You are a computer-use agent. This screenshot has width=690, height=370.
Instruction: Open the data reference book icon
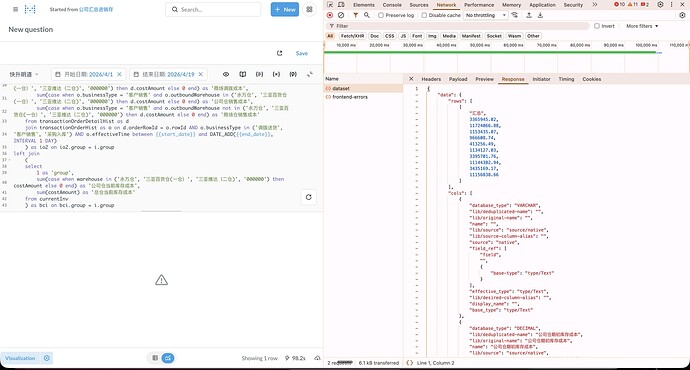click(x=242, y=74)
